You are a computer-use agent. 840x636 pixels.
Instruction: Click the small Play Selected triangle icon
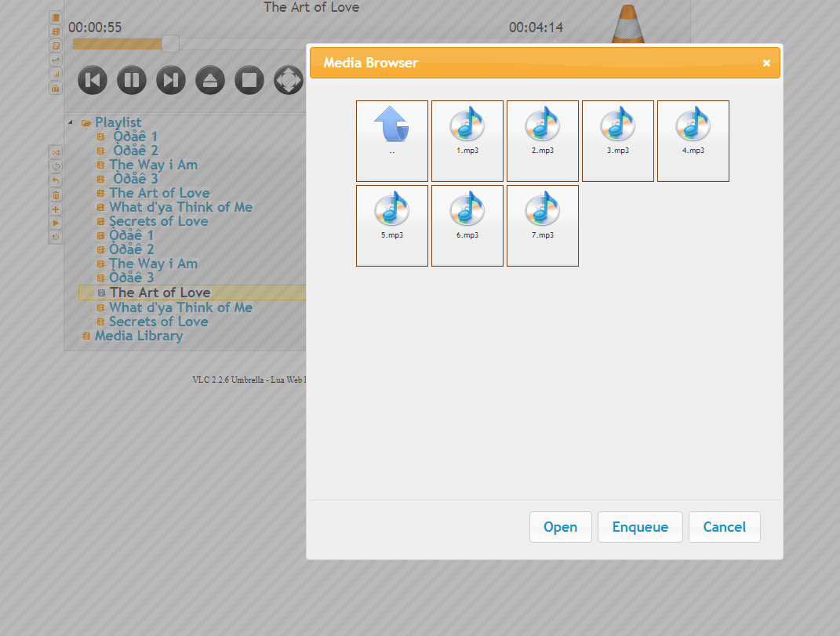click(x=56, y=223)
